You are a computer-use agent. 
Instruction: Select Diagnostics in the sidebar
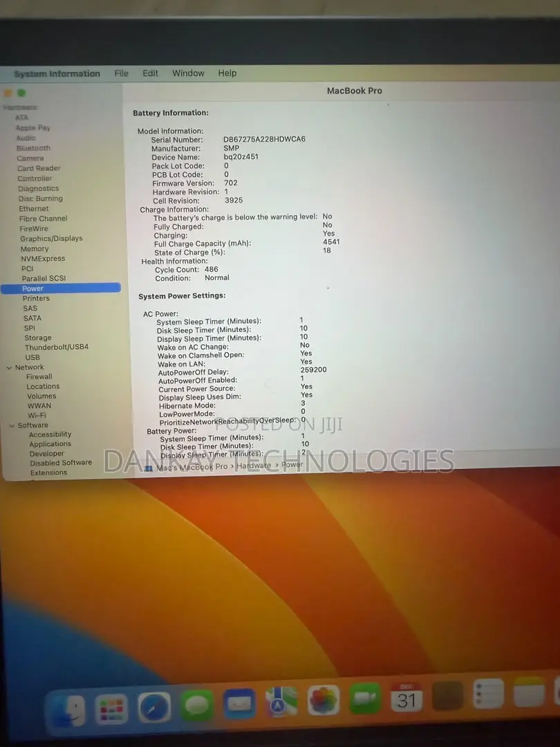click(38, 189)
